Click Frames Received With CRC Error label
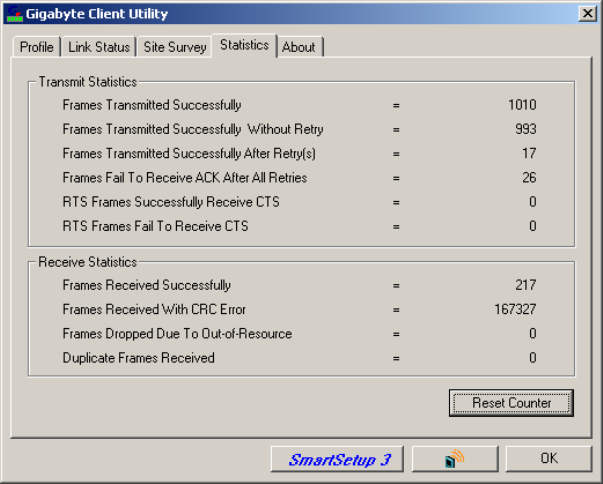The image size is (603, 484). (x=154, y=309)
